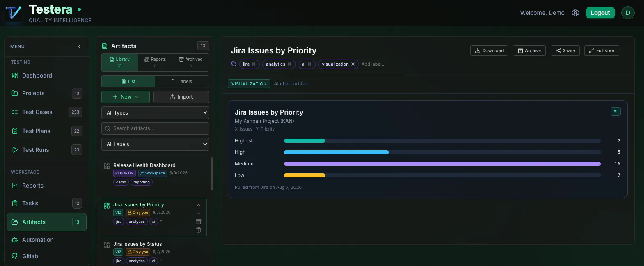Select Jira Issues by Priority list item

click(x=153, y=218)
